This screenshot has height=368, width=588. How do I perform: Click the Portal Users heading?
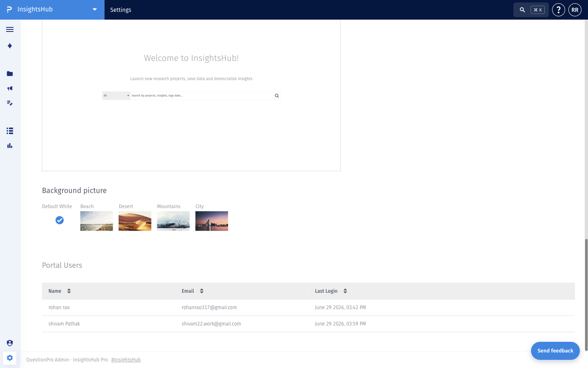pos(62,265)
